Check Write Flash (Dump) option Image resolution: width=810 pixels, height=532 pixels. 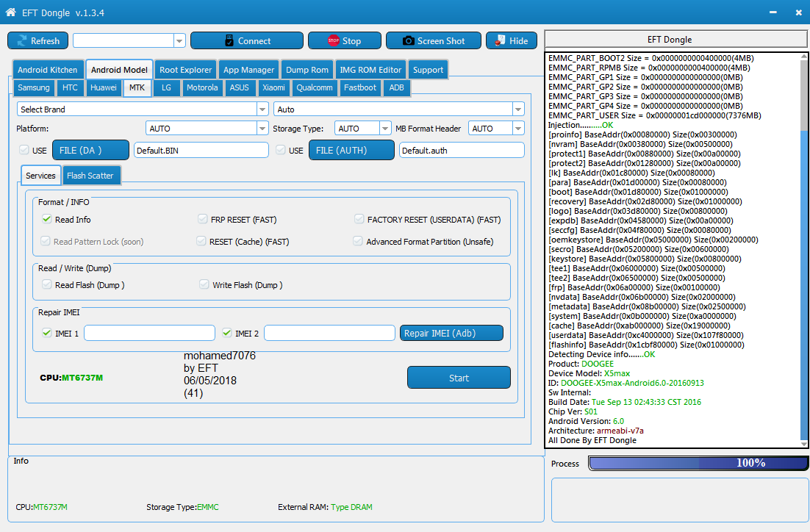(204, 284)
